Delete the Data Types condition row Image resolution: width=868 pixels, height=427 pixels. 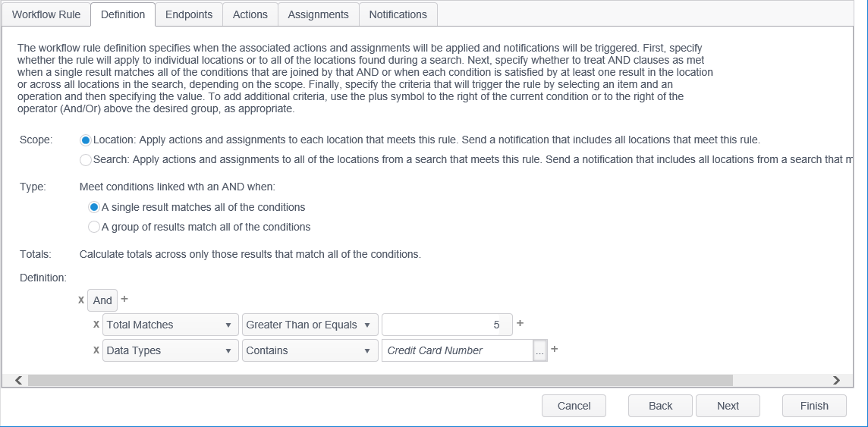point(96,350)
